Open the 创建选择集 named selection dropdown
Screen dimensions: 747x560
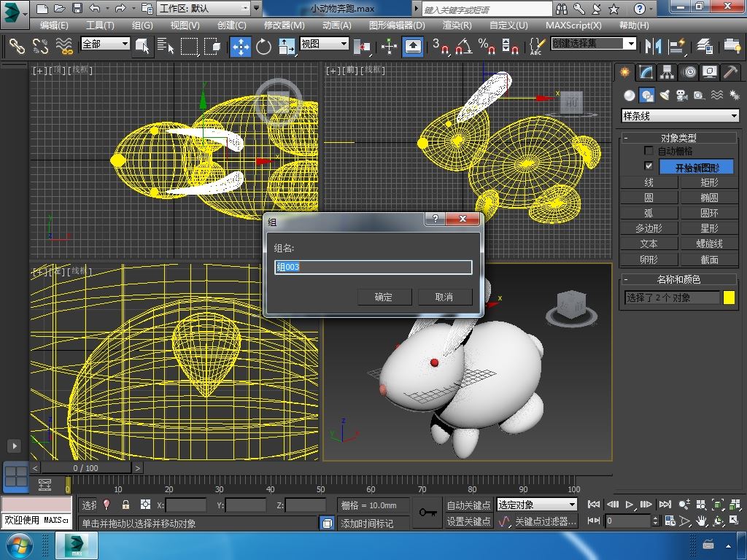tap(594, 44)
